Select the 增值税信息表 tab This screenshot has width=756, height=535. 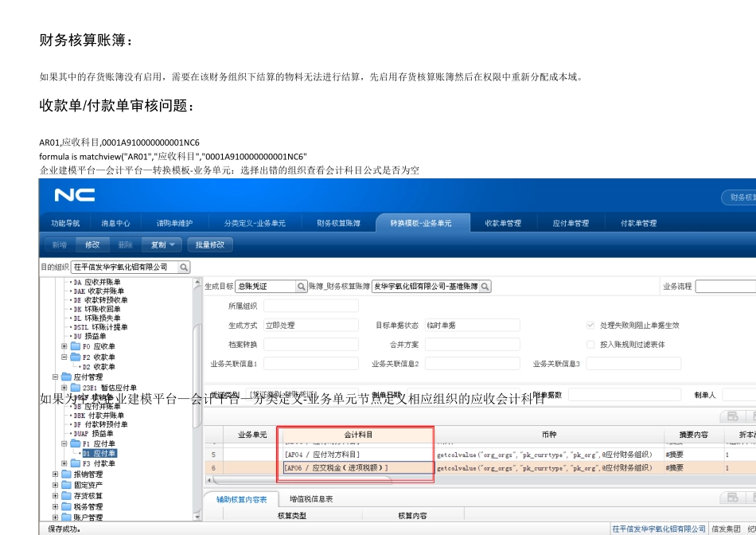tap(311, 499)
